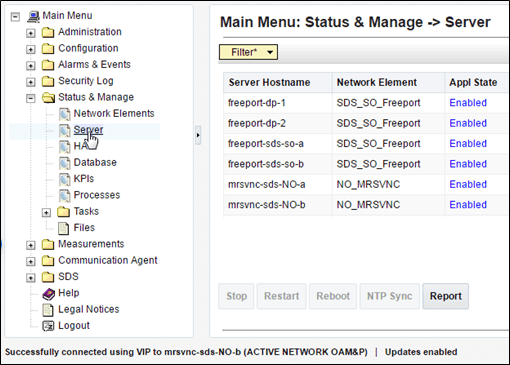Click the KPIs page icon
The height and width of the screenshot is (365, 510).
click(65, 179)
